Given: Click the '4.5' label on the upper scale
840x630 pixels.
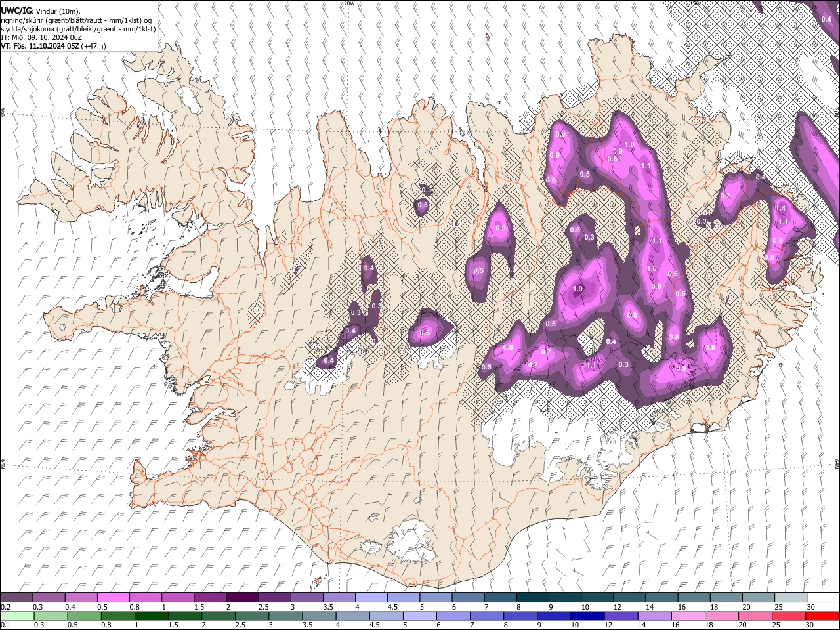Looking at the screenshot, I should (x=392, y=607).
